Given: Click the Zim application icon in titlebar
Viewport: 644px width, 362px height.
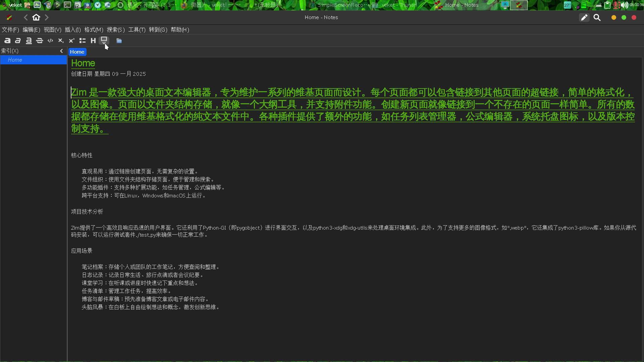Looking at the screenshot, I should [9, 17].
